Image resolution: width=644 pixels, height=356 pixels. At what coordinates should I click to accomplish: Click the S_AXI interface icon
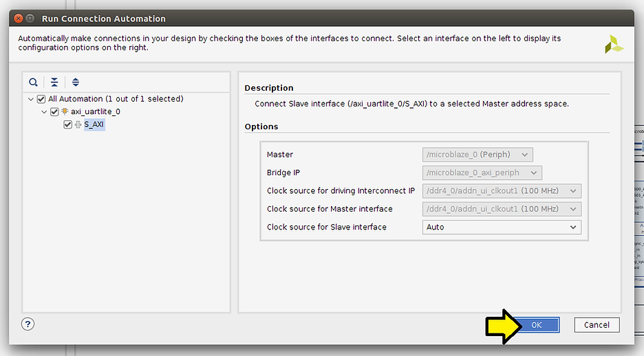coord(78,125)
